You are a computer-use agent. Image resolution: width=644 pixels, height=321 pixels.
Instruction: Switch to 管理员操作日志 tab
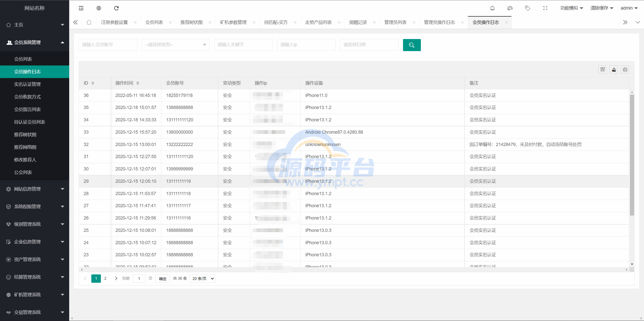439,22
